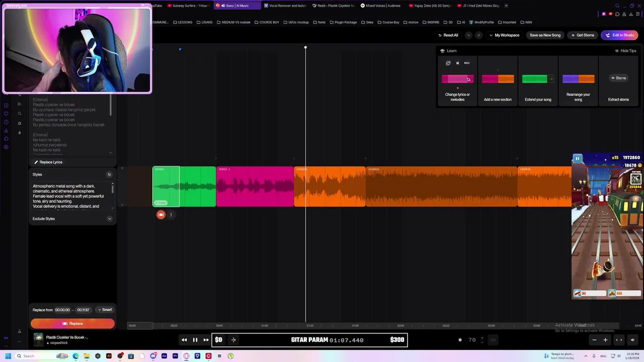Open the Add a new section tip
This screenshot has height=362, width=644.
point(498,80)
